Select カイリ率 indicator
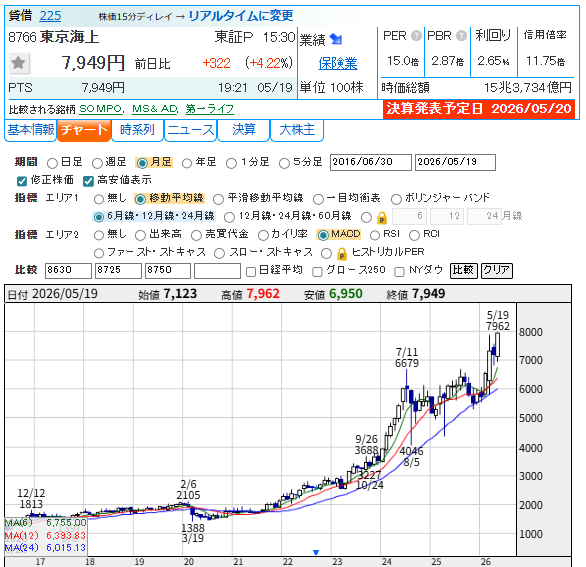The height and width of the screenshot is (567, 586). pyautogui.click(x=263, y=235)
